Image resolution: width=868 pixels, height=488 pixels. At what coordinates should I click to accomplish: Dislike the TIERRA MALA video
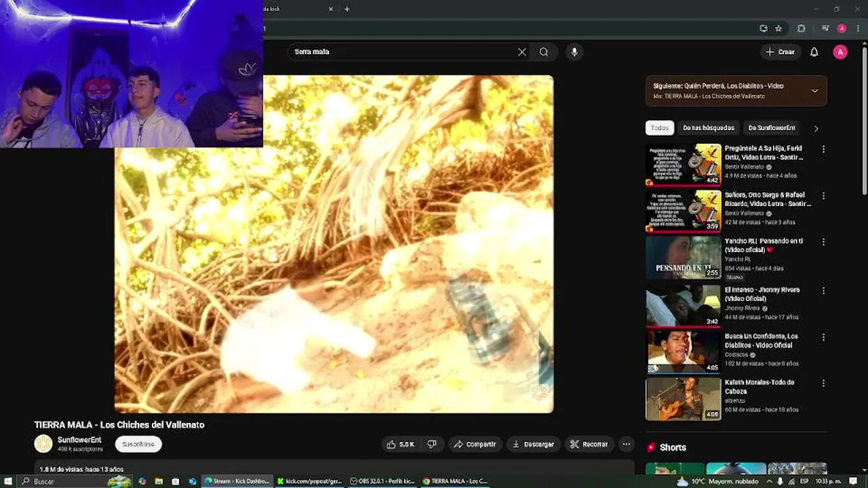[432, 444]
